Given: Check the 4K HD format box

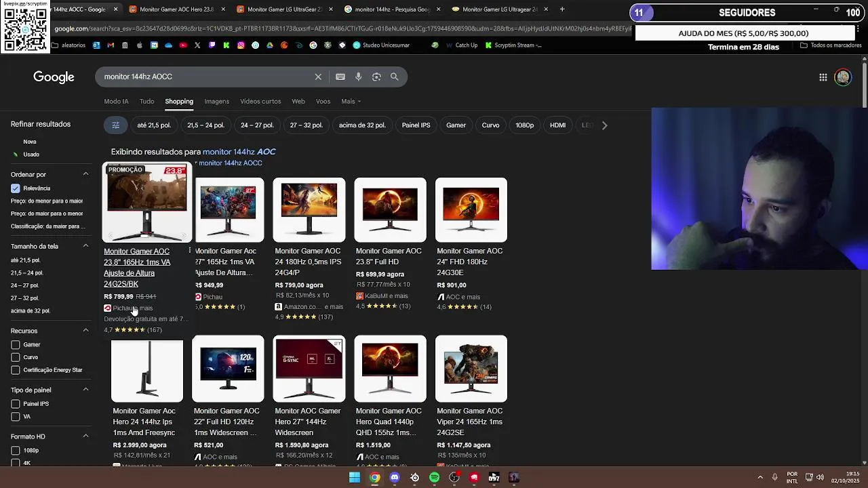Looking at the screenshot, I should coord(16,463).
